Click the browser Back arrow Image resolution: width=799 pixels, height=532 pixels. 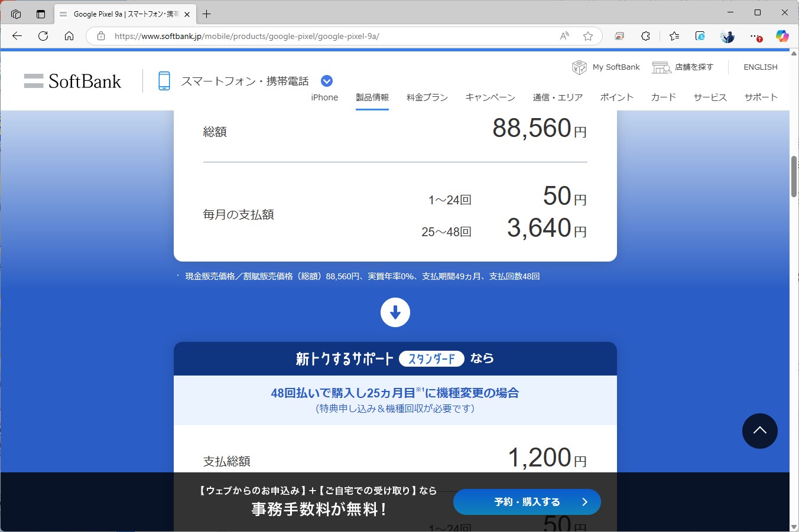17,36
